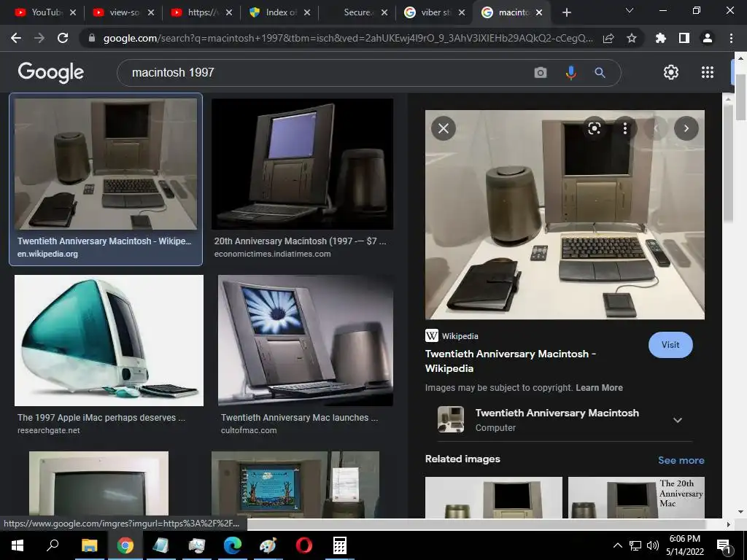This screenshot has height=560, width=747.
Task: Launch Opera browser from taskbar
Action: pyautogui.click(x=303, y=545)
